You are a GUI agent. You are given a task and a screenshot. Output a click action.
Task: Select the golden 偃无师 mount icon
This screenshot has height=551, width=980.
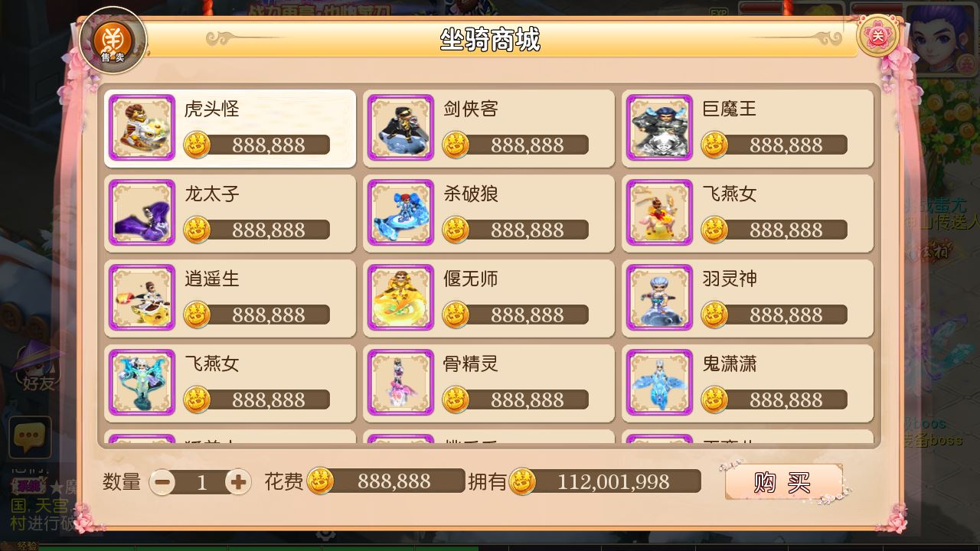coord(401,298)
